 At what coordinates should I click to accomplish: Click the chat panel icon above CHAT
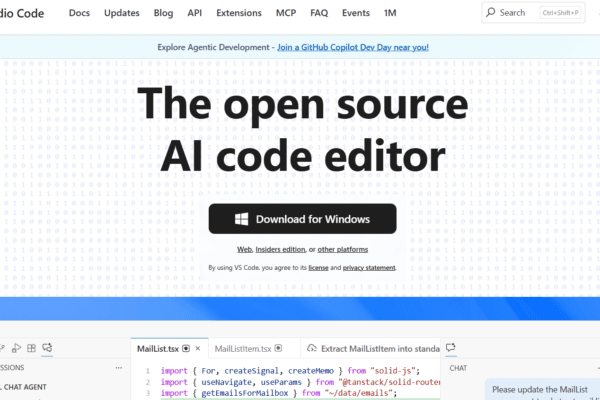pos(451,348)
